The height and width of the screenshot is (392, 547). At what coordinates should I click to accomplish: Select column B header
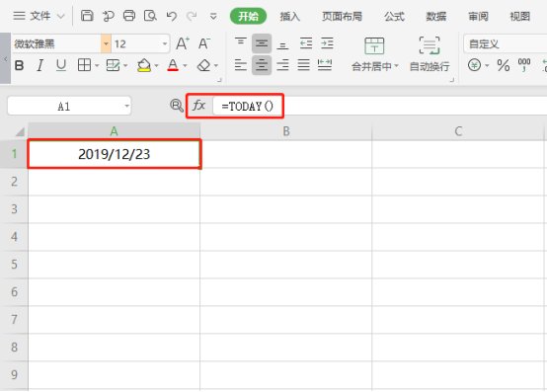coord(286,131)
